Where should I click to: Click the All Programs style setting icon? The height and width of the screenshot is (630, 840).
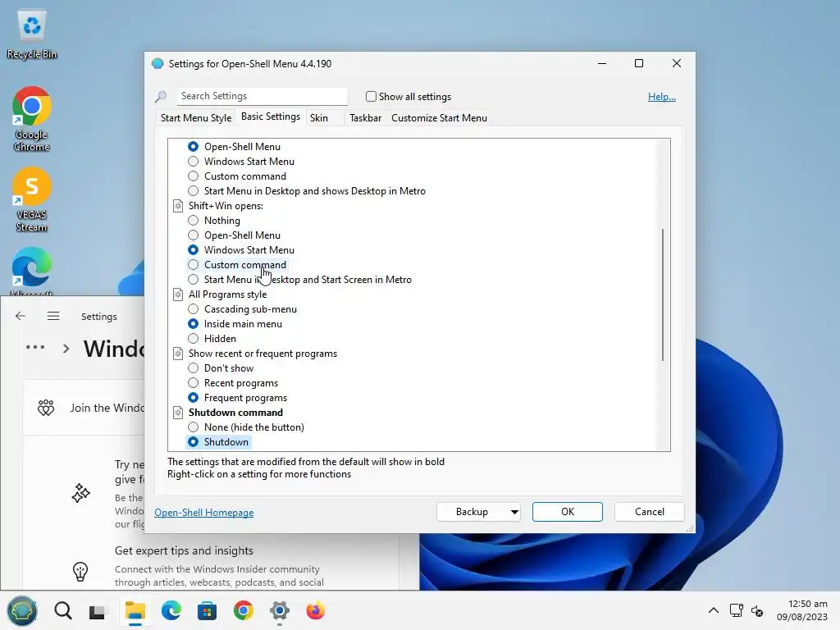pyautogui.click(x=178, y=294)
